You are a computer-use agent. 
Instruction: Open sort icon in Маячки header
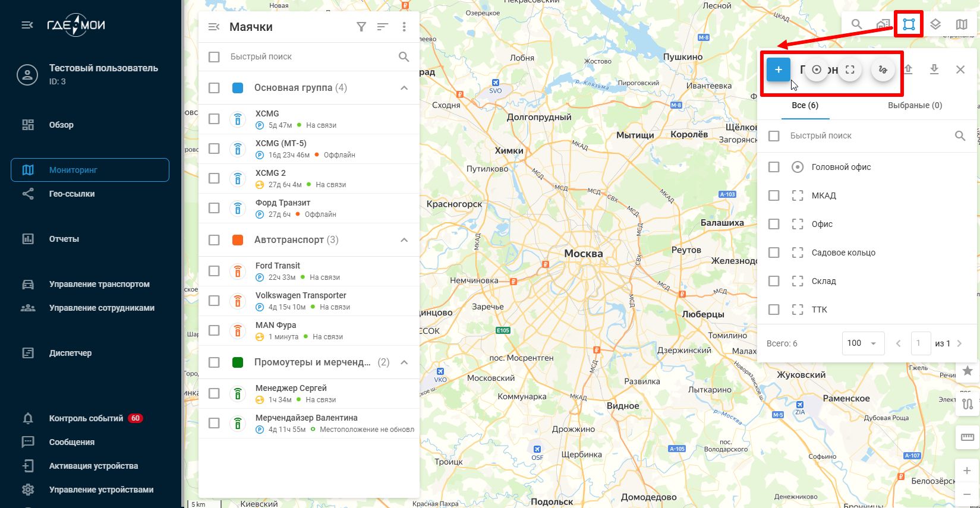coord(383,27)
